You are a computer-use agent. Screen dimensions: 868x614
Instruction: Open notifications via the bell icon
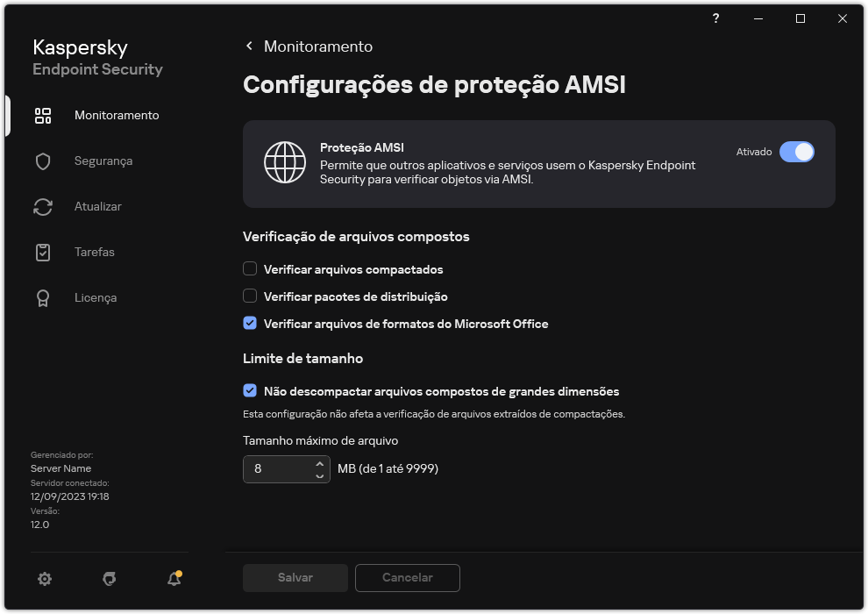(173, 579)
